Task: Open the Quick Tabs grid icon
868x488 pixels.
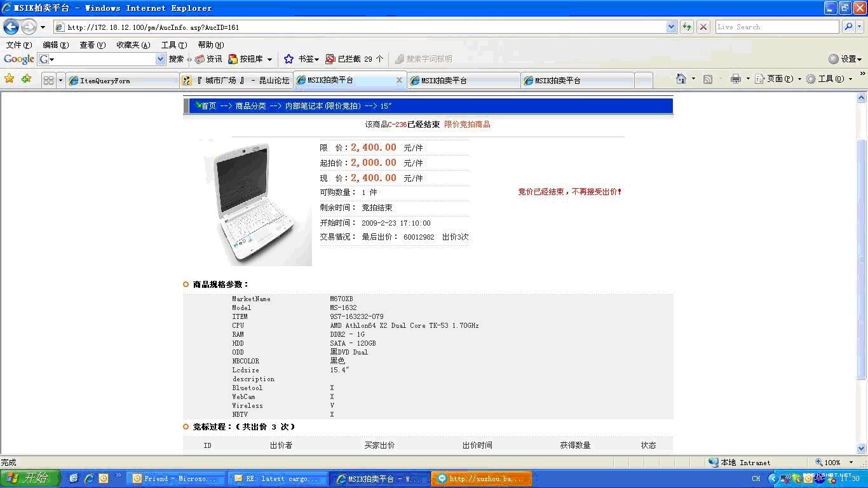Action: (48, 80)
